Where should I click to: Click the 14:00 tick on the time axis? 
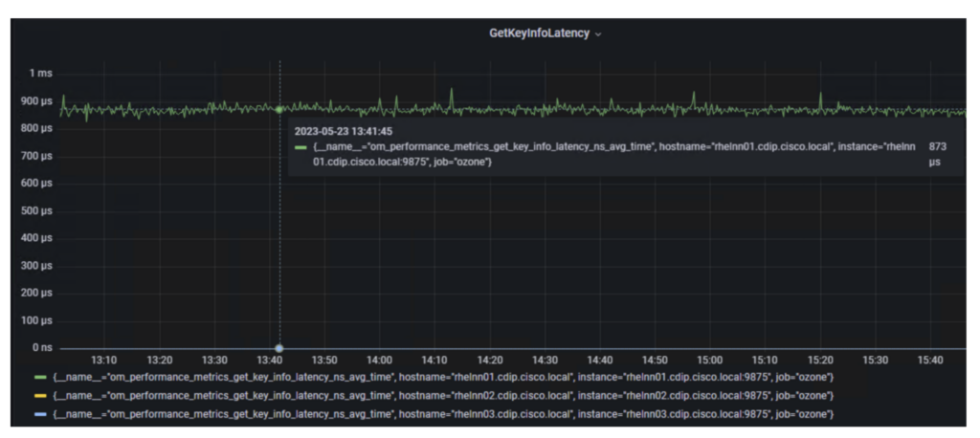click(x=380, y=361)
